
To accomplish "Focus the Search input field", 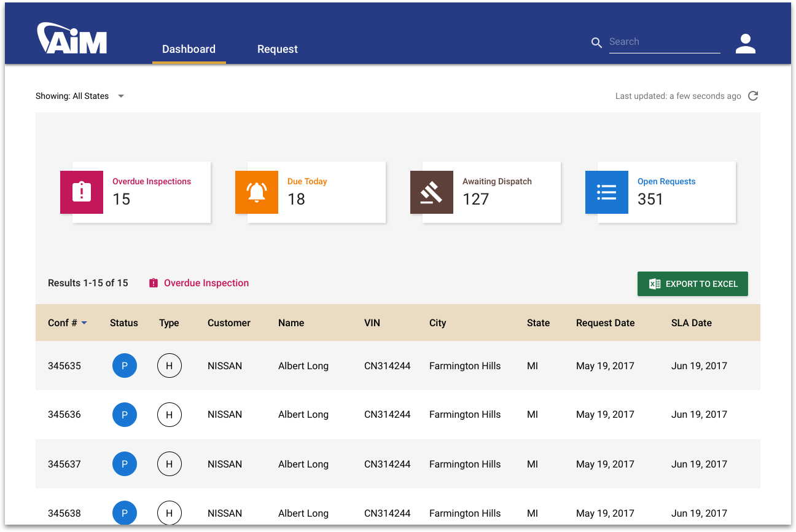I will (664, 42).
